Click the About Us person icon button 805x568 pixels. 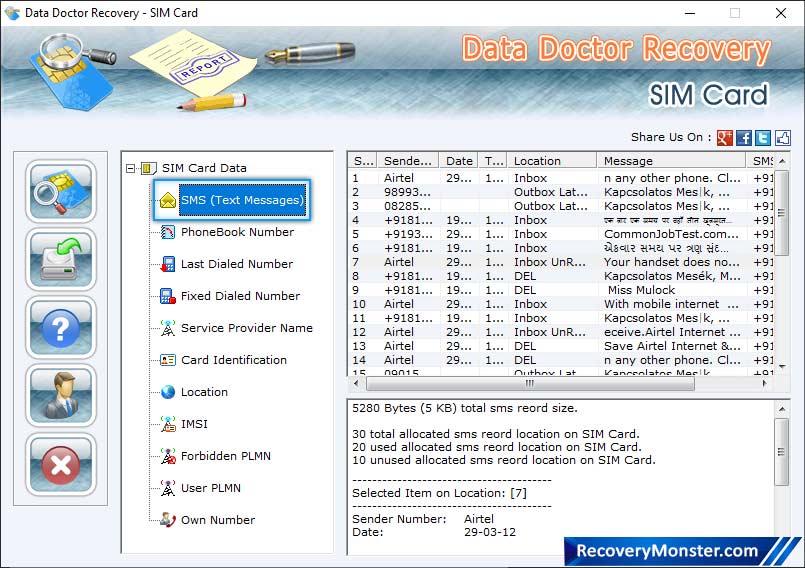click(61, 396)
